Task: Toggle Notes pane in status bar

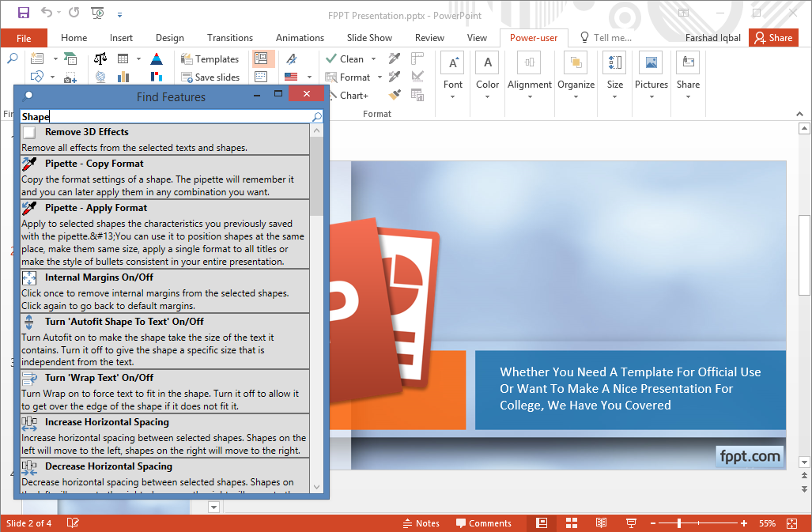Action: [421, 523]
